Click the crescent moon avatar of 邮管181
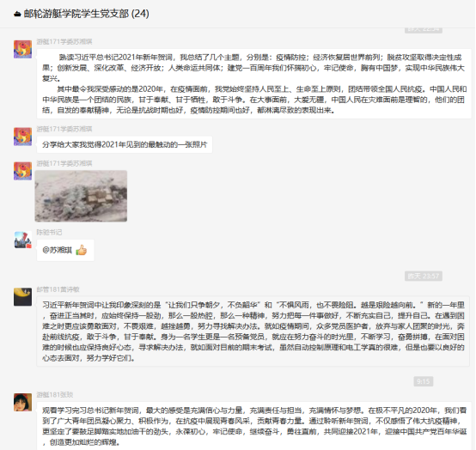This screenshot has height=450, width=476. [x=22, y=297]
